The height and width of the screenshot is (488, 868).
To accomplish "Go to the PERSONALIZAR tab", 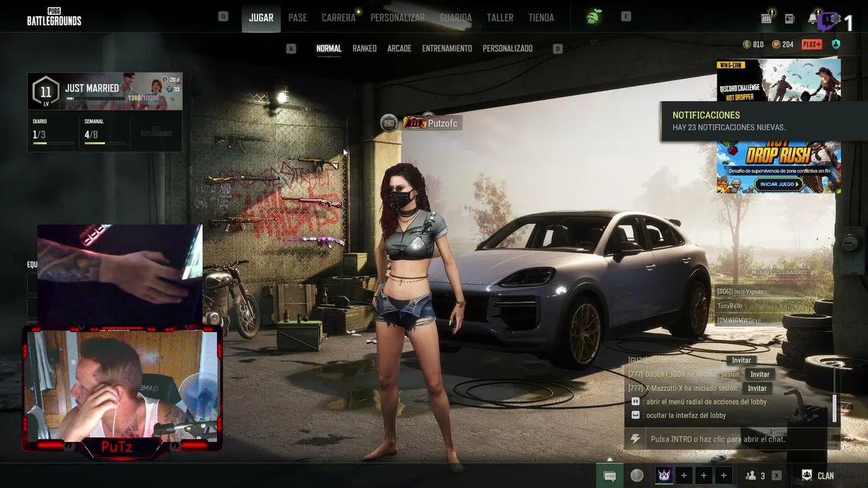I will 397,18.
